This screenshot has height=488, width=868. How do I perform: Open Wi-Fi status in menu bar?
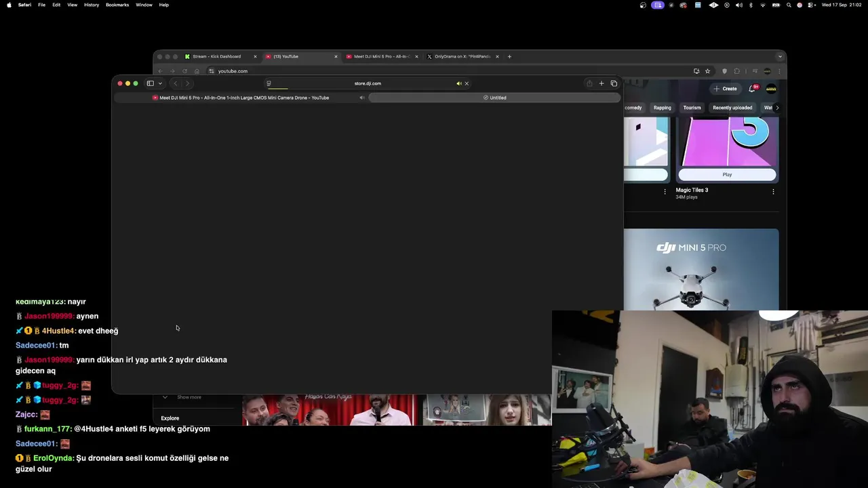(x=763, y=5)
